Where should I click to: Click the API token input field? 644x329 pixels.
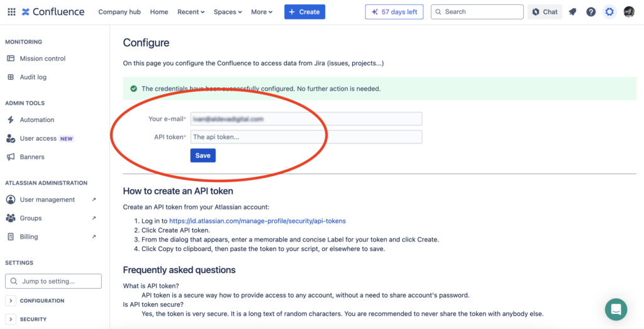click(x=306, y=137)
